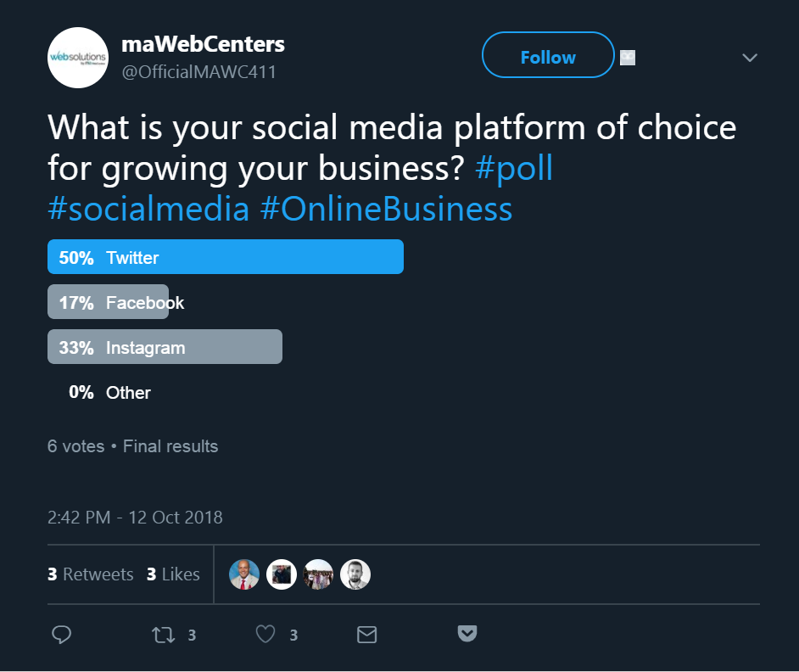Select the Instagram poll option bar
799x672 pixels.
pos(165,346)
